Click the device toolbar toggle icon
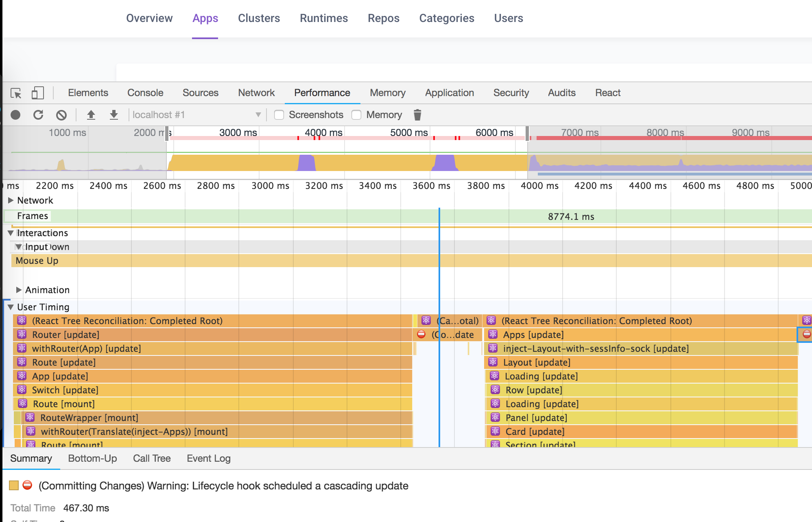 [x=38, y=93]
